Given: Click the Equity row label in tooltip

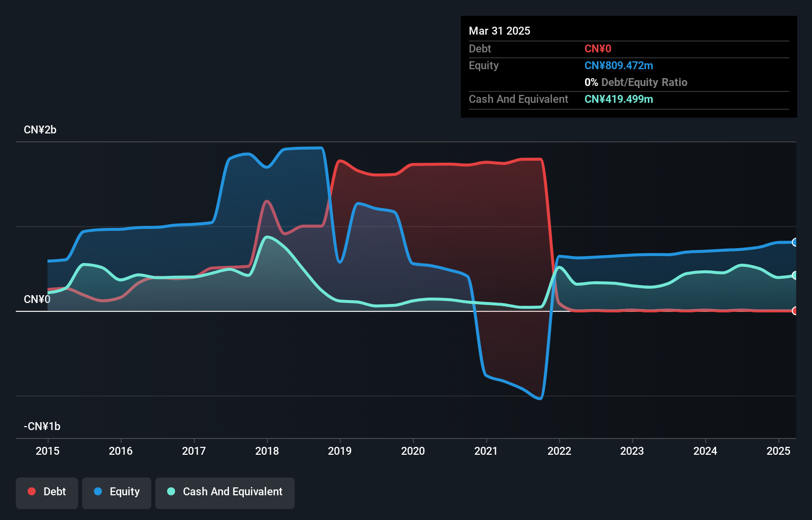Looking at the screenshot, I should [x=484, y=66].
